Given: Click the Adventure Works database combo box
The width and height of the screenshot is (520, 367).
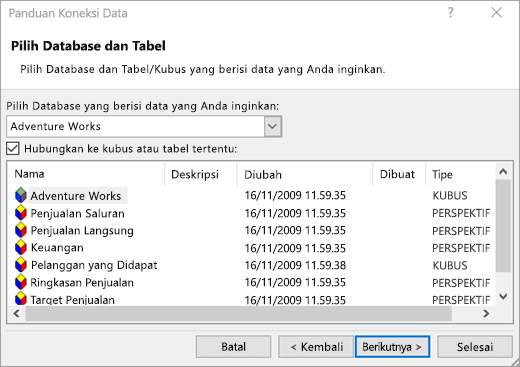Looking at the screenshot, I should [x=144, y=126].
